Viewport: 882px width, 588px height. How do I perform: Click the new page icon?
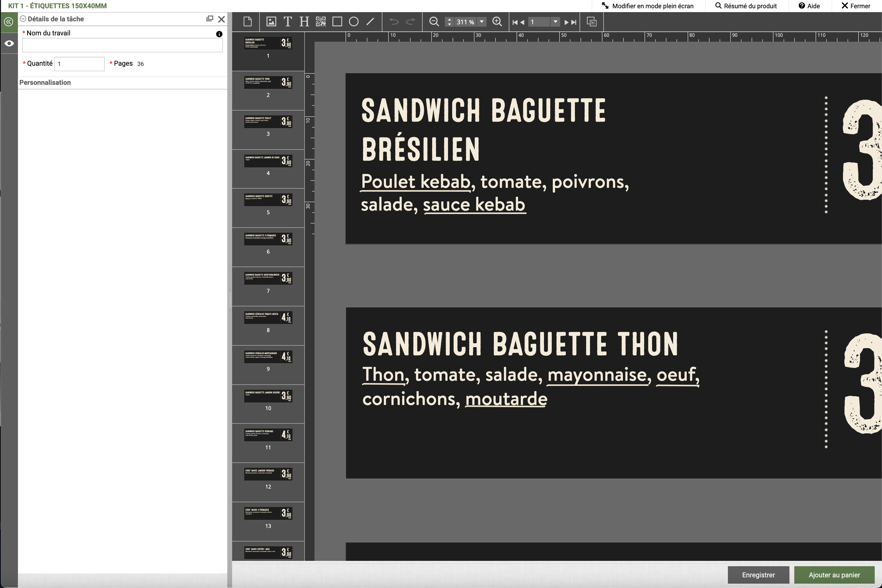click(x=247, y=22)
